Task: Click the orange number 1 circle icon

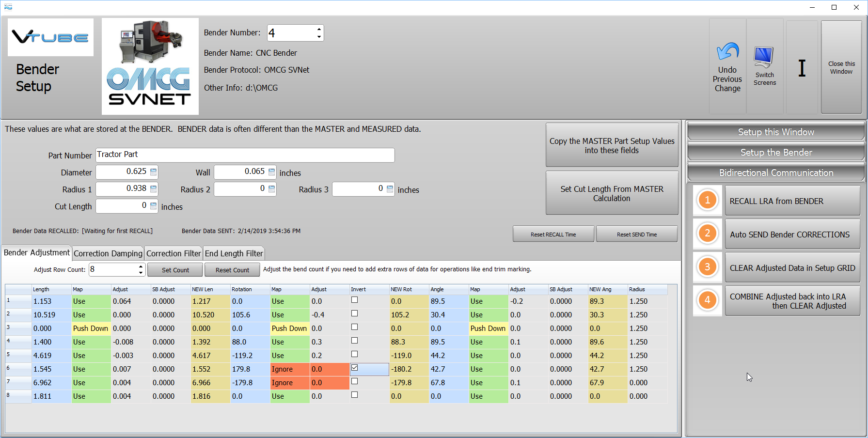Action: coord(707,200)
